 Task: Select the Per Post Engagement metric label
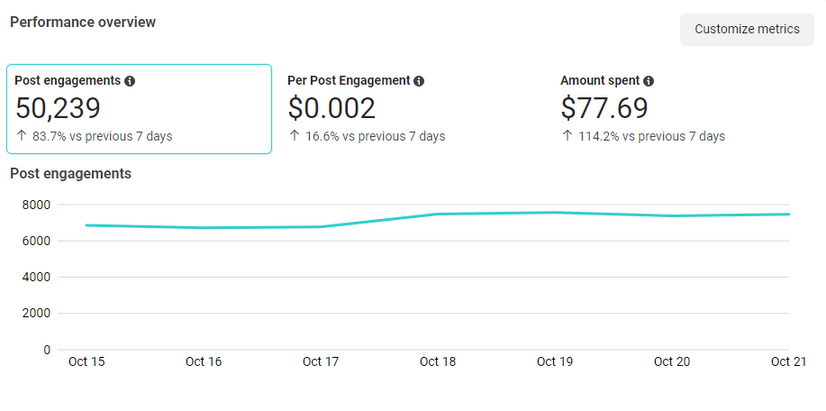click(348, 81)
